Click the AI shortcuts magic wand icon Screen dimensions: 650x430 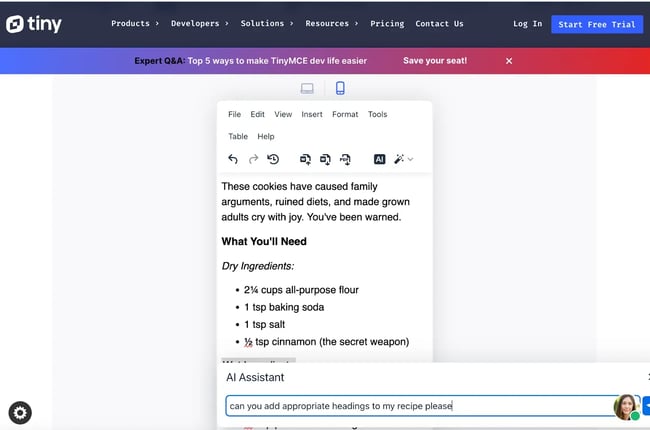(x=399, y=159)
